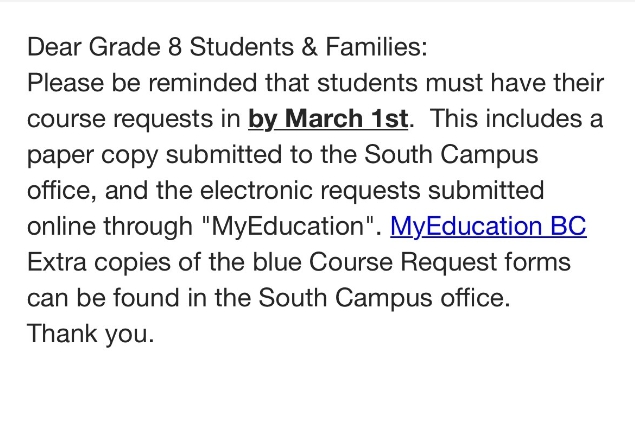This screenshot has width=635, height=440.
Task: Click the words "must have their"
Action: click(x=515, y=83)
